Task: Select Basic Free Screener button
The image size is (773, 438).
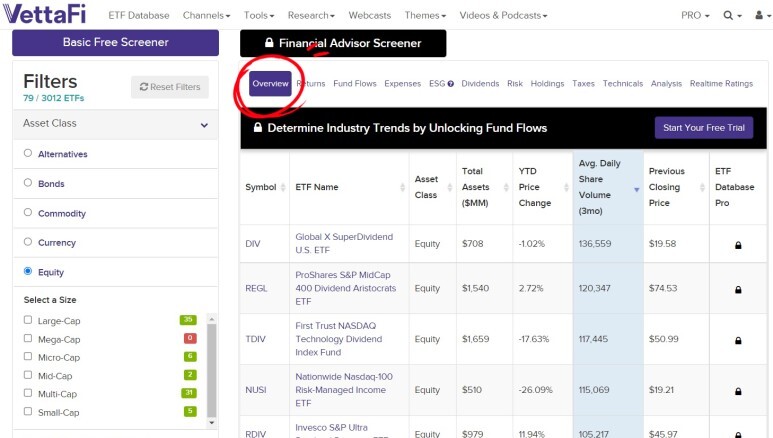Action: pyautogui.click(x=115, y=42)
